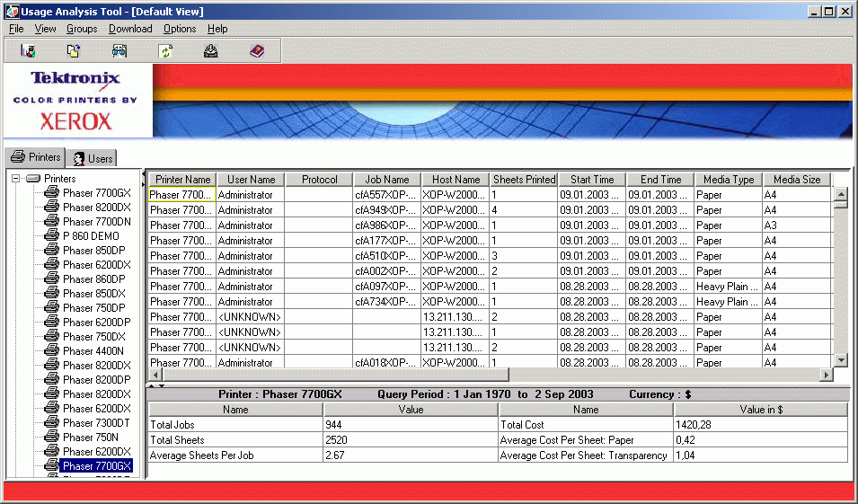The width and height of the screenshot is (858, 504).
Task: Click the table's horizontal scrollbar right arrow
Action: point(827,375)
